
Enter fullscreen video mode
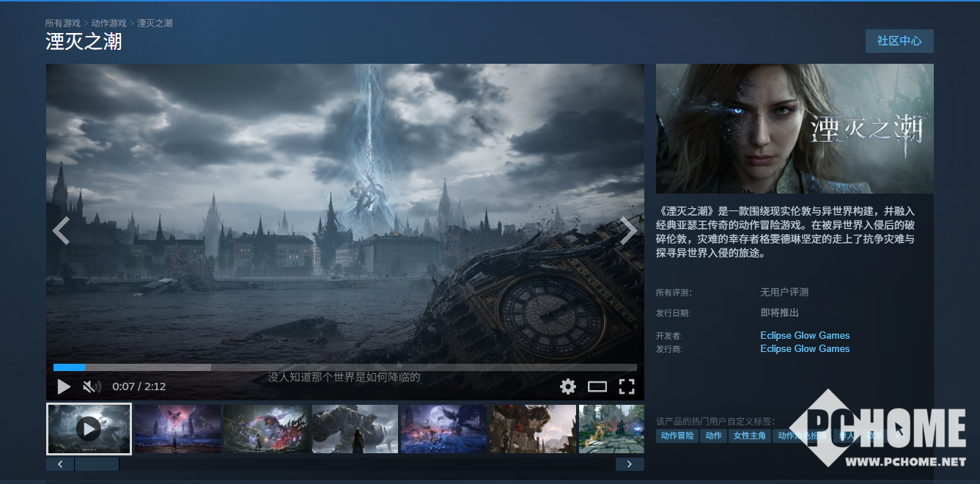click(x=627, y=386)
